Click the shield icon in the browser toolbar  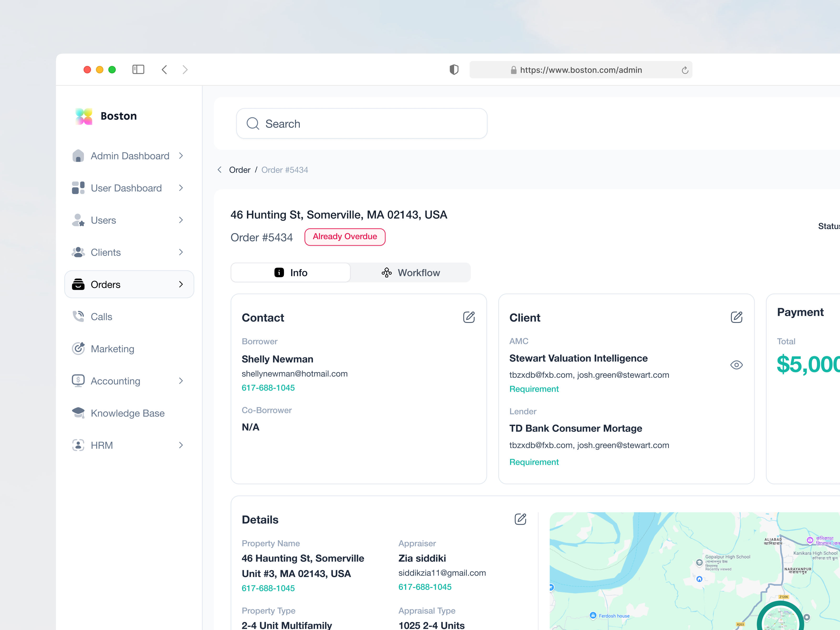coord(454,70)
